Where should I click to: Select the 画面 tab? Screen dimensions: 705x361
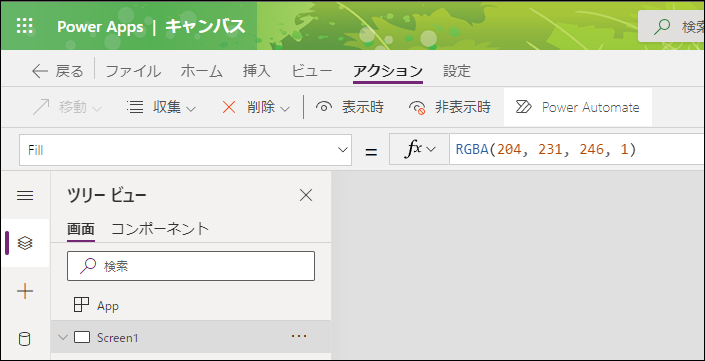[81, 229]
